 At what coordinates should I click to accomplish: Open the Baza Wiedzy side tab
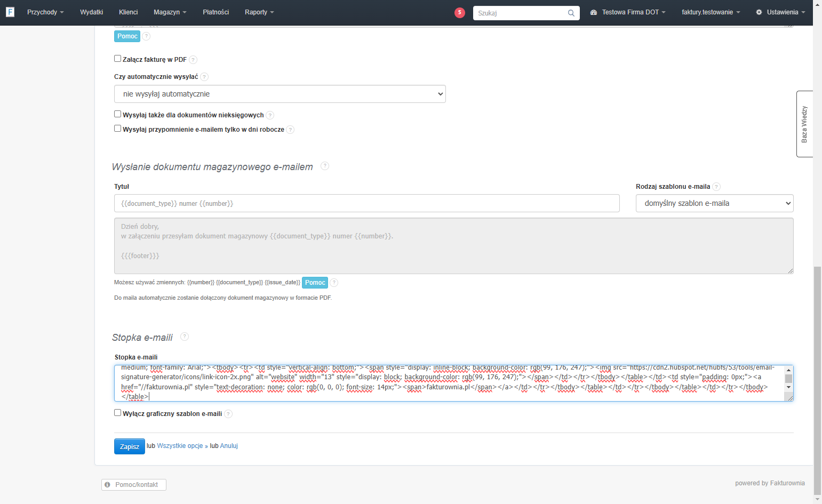coord(804,124)
